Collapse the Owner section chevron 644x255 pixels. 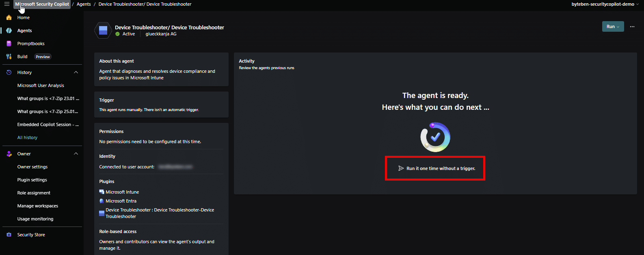coord(76,154)
